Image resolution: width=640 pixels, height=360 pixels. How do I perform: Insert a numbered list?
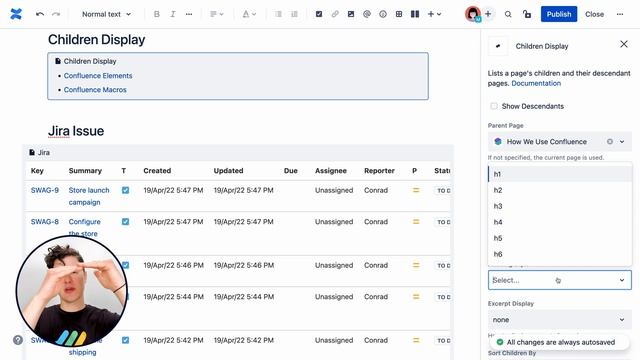[x=294, y=14]
